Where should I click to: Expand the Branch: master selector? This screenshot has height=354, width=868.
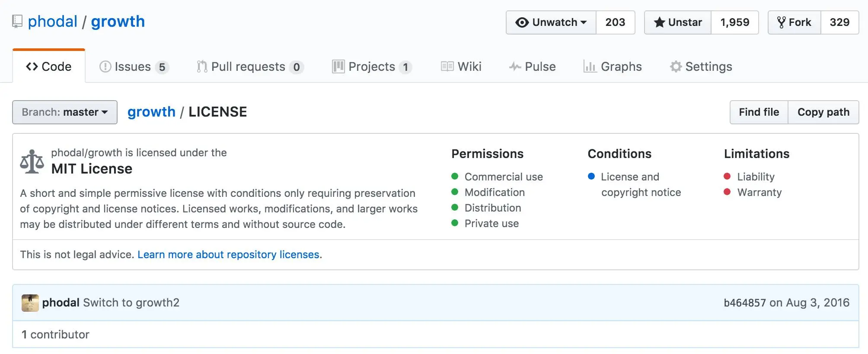tap(65, 112)
